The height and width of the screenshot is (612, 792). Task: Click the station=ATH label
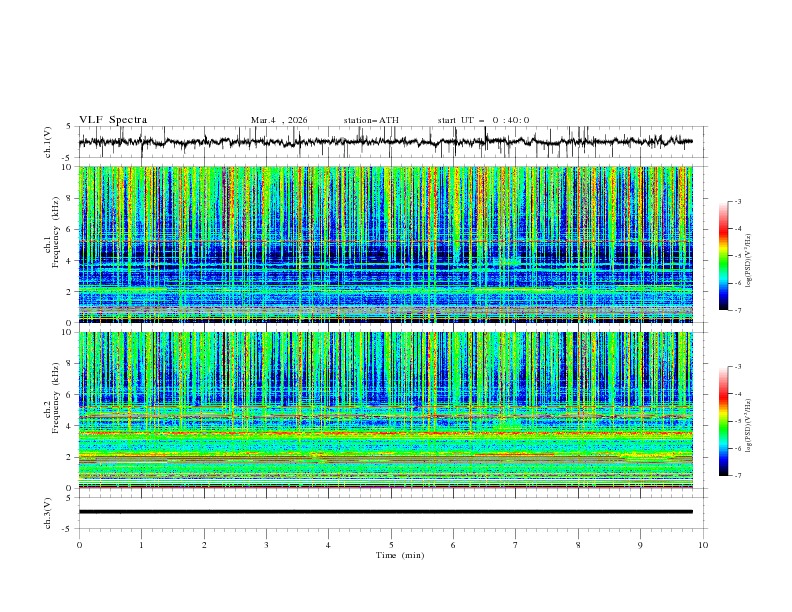(x=371, y=120)
